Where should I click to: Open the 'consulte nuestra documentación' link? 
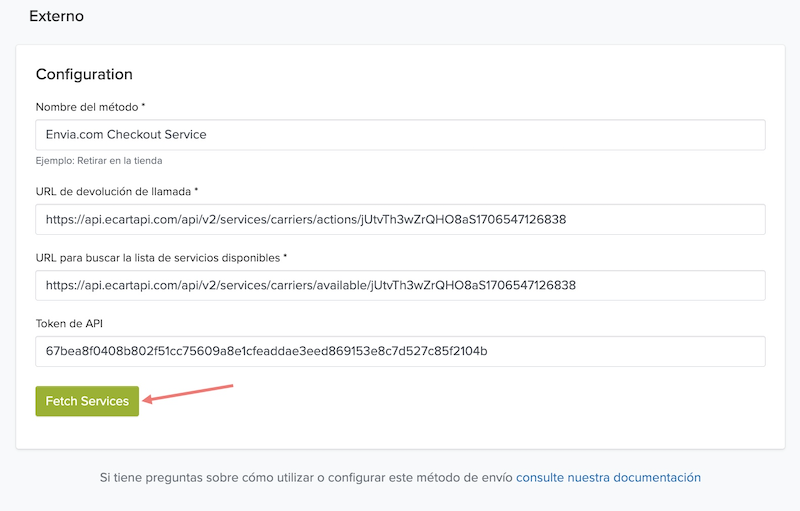608,478
